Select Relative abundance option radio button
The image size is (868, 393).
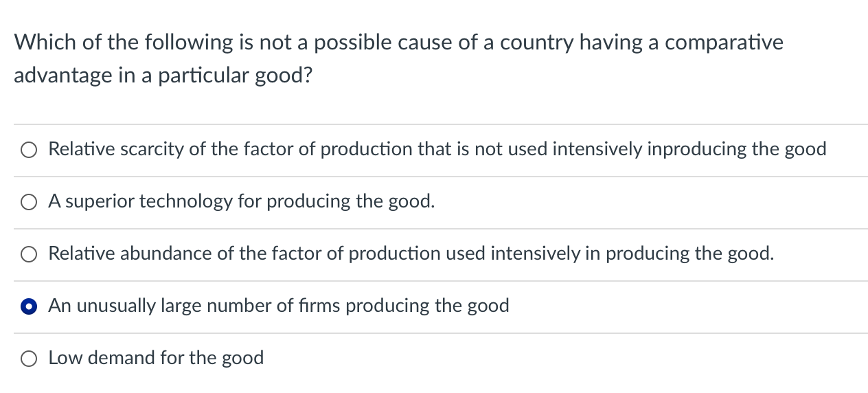point(29,254)
